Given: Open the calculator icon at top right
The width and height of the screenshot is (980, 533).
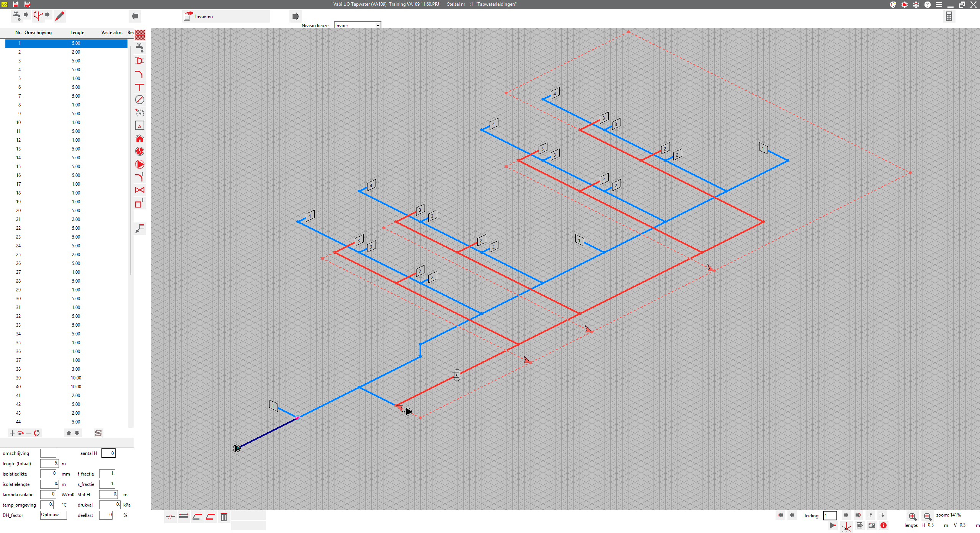Looking at the screenshot, I should 949,16.
